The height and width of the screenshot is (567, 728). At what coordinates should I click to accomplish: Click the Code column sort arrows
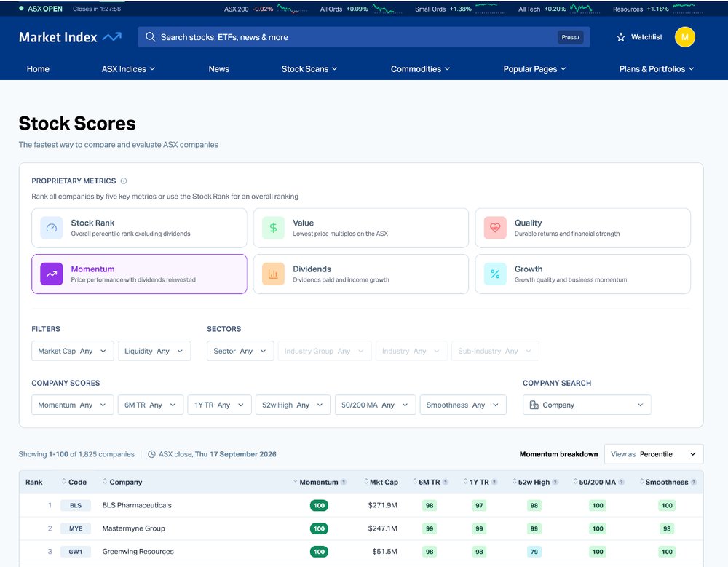(63, 482)
